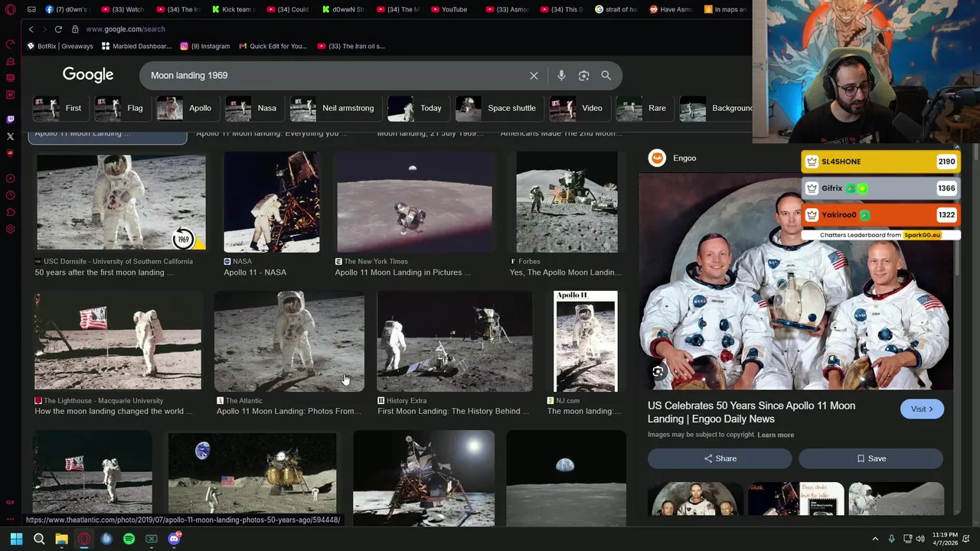Submit search with the magnifier icon
The width and height of the screenshot is (980, 551).
click(606, 76)
